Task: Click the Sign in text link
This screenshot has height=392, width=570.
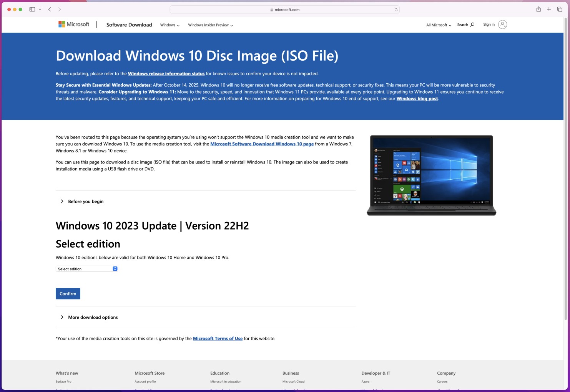Action: pyautogui.click(x=489, y=25)
